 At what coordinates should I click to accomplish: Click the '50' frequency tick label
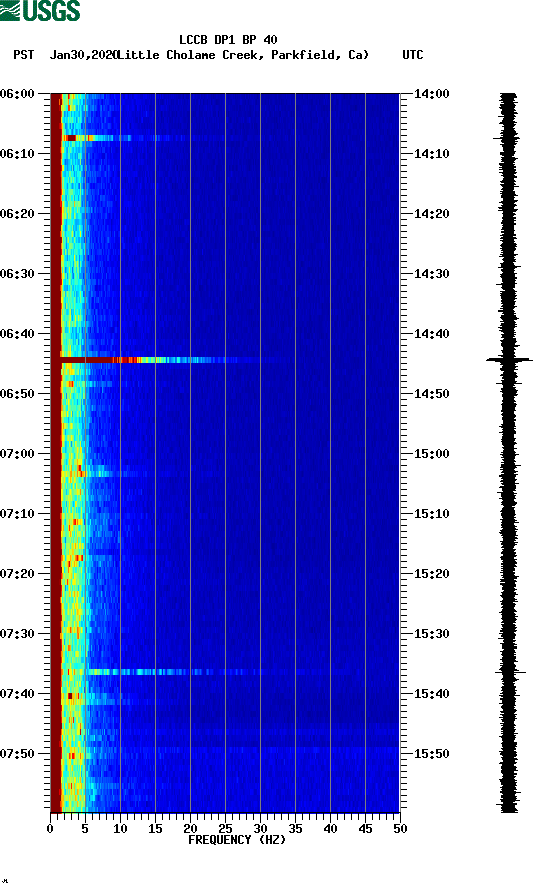[401, 829]
